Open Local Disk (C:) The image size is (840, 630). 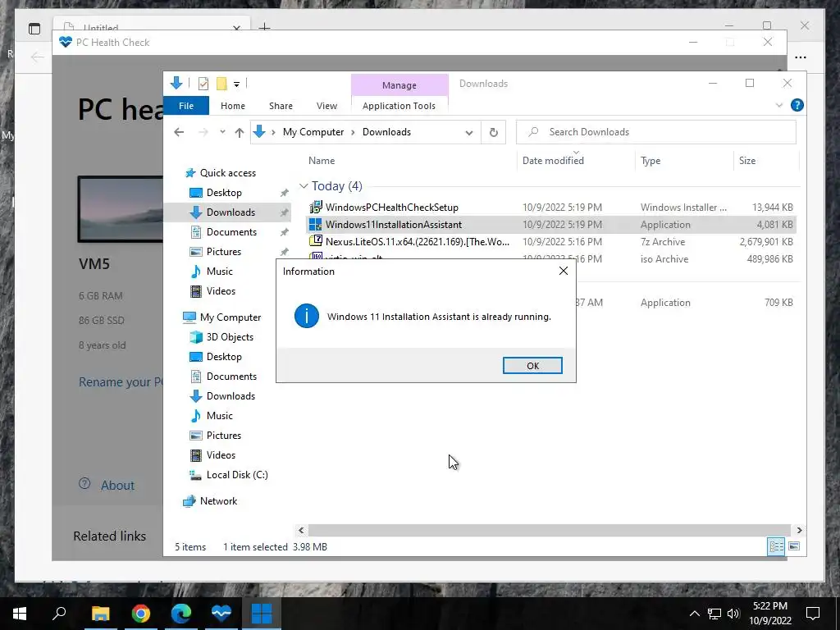tap(237, 475)
